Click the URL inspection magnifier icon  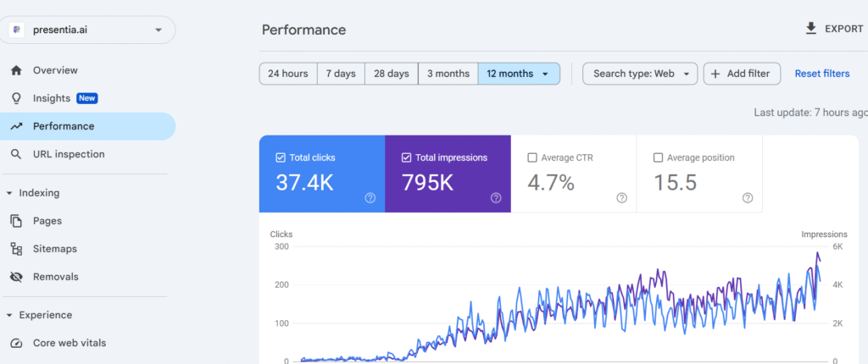click(16, 154)
